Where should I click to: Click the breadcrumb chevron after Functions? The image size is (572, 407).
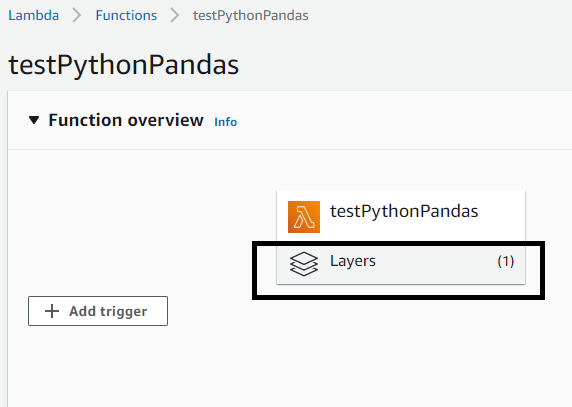(x=175, y=15)
